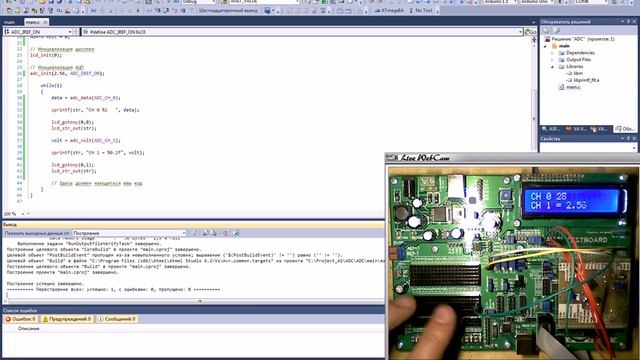Click the clear-all Output toolbar icon

click(225, 233)
